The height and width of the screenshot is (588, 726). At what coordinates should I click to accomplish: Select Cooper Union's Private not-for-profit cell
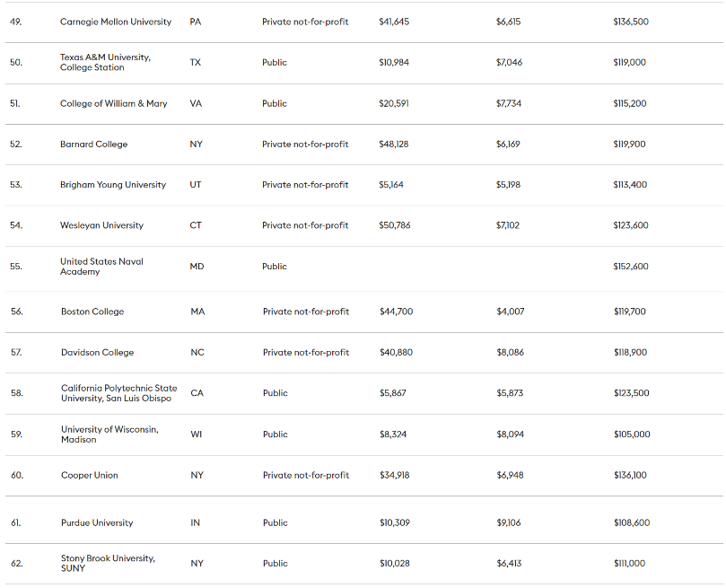point(305,475)
